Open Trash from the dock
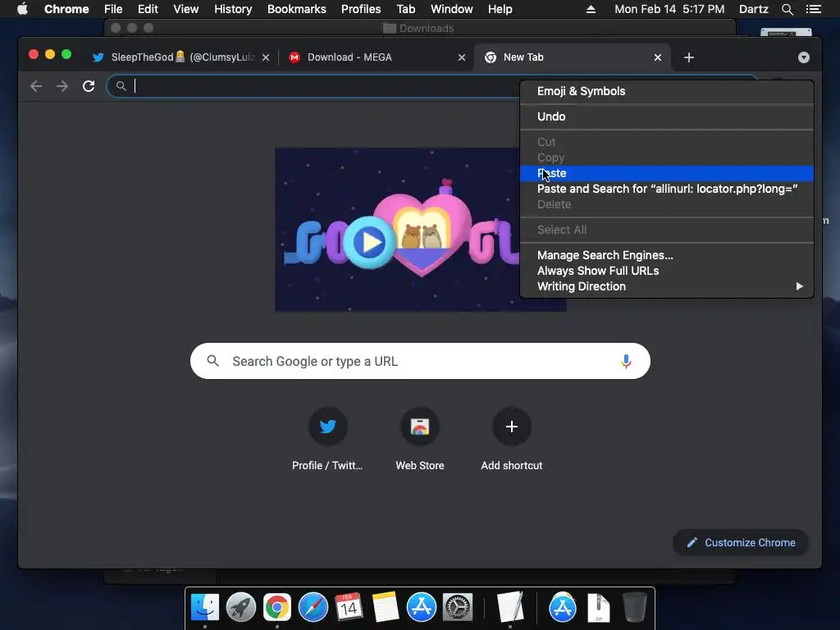 point(635,608)
